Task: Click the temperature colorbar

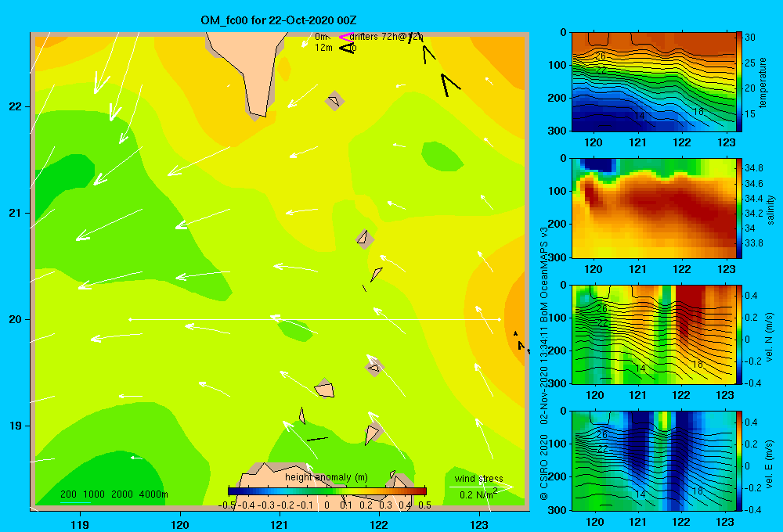Action: click(x=739, y=81)
